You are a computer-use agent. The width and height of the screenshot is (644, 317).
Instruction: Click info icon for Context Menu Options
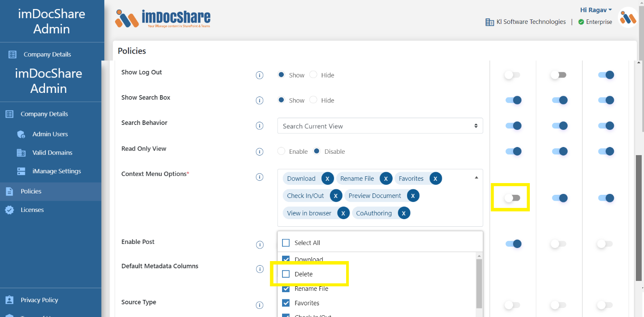point(259,177)
